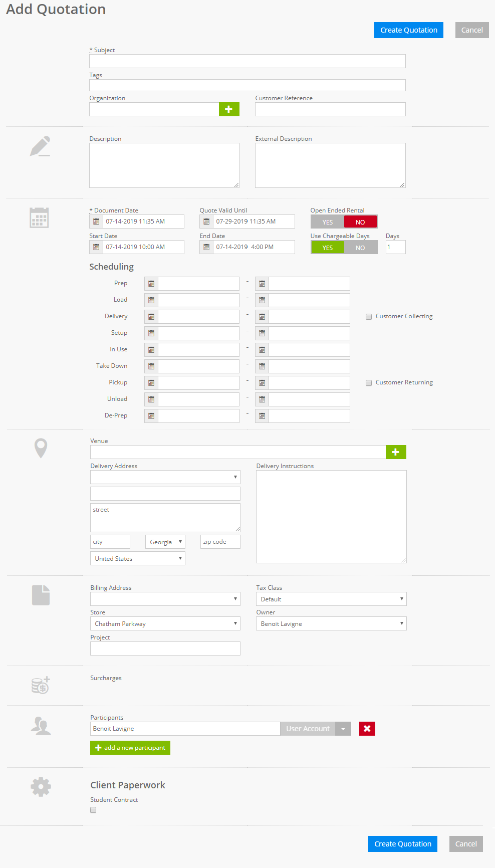Check the Customer Collecting checkbox
Viewport: 495px width, 868px height.
pyautogui.click(x=369, y=317)
